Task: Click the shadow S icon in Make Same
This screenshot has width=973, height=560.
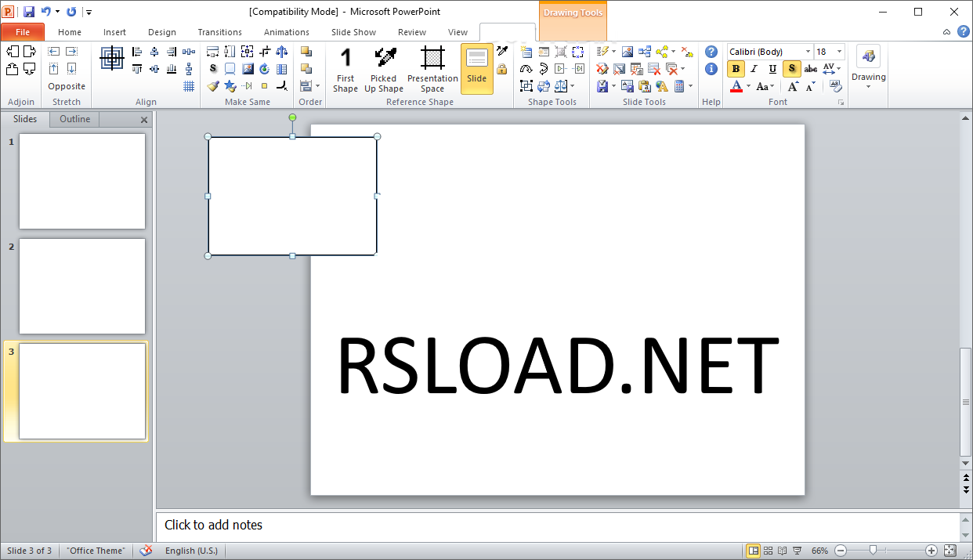Action: pyautogui.click(x=213, y=69)
